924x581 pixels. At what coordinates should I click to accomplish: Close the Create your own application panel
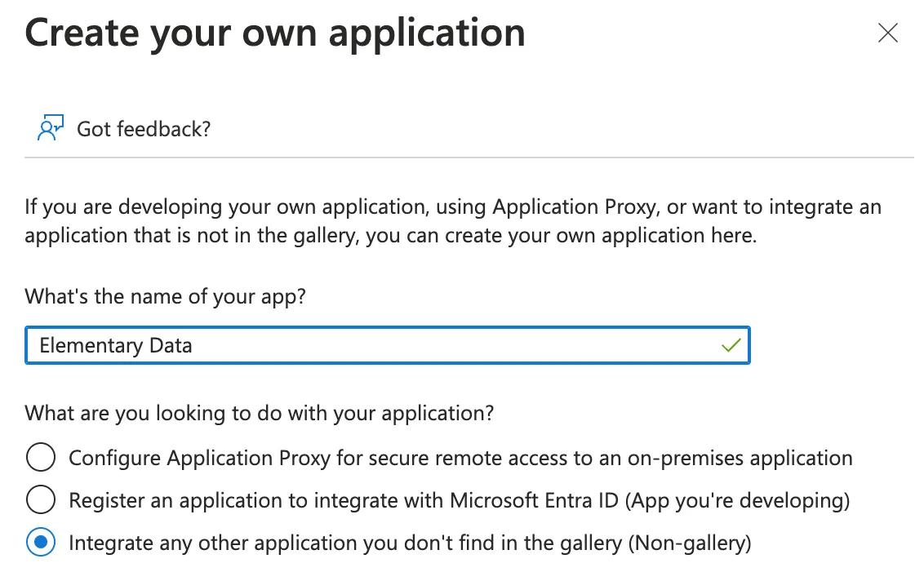887,33
